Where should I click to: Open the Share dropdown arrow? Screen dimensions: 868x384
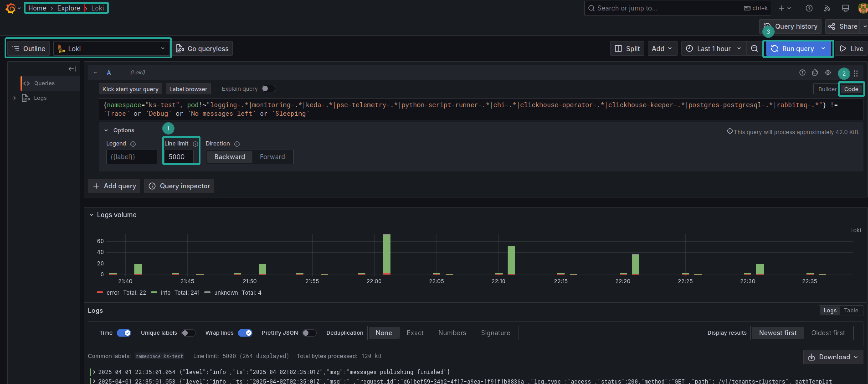pos(865,26)
